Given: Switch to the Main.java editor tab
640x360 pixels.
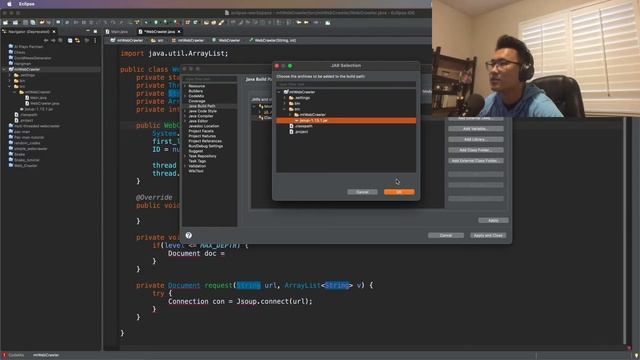Looking at the screenshot, I should click(117, 31).
